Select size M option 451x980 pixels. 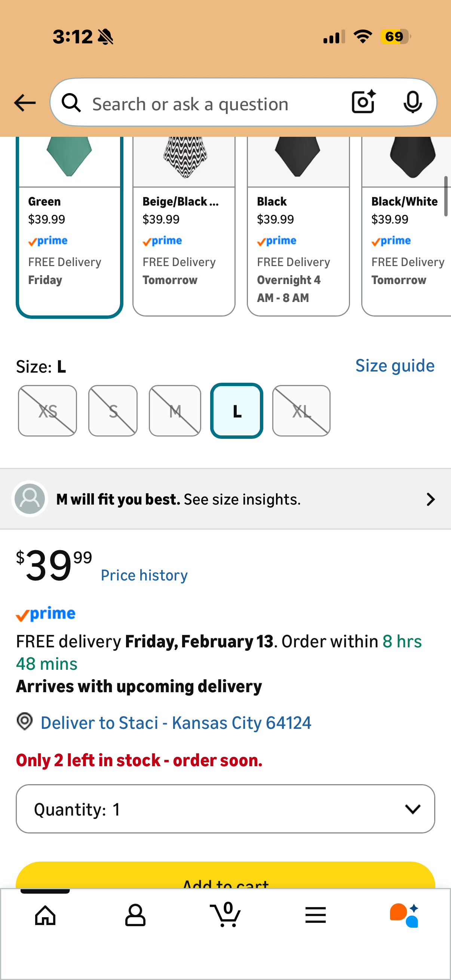(x=175, y=411)
